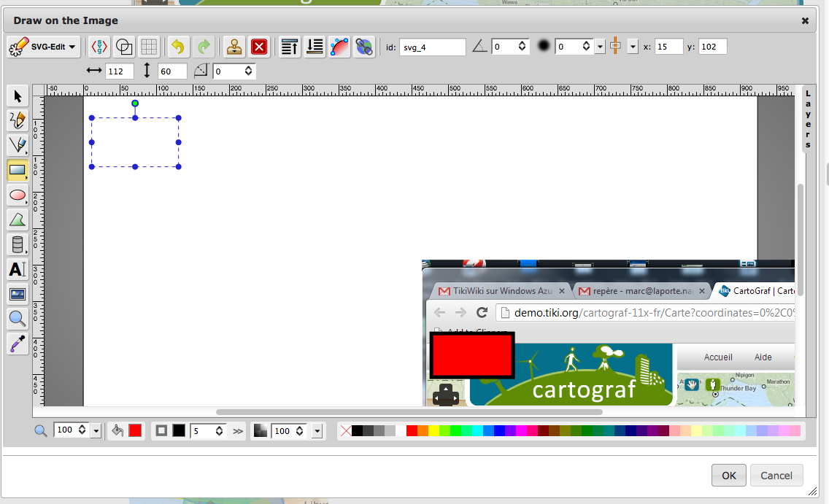The width and height of the screenshot is (829, 504).
Task: Click the canvas vertical scrollbar
Action: point(801,241)
